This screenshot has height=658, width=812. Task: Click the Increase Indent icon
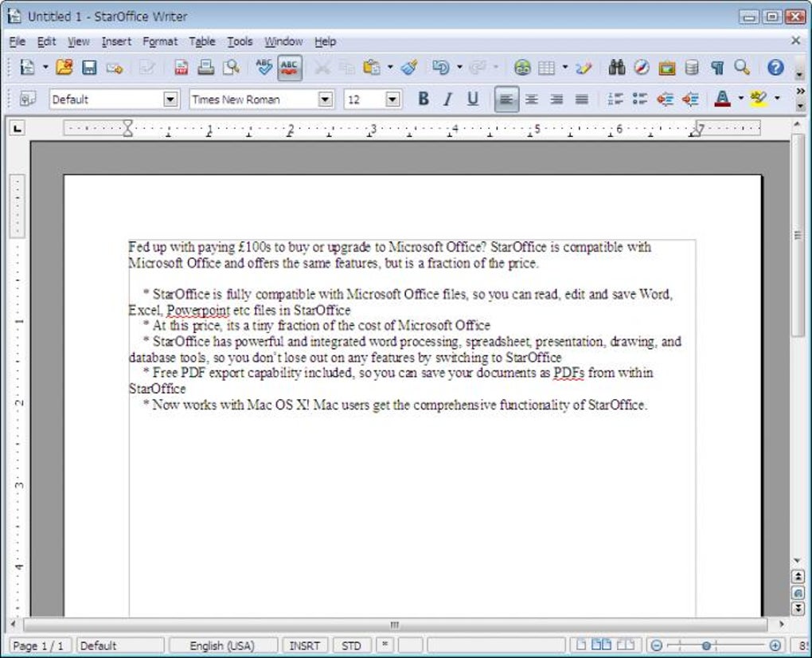pyautogui.click(x=690, y=99)
